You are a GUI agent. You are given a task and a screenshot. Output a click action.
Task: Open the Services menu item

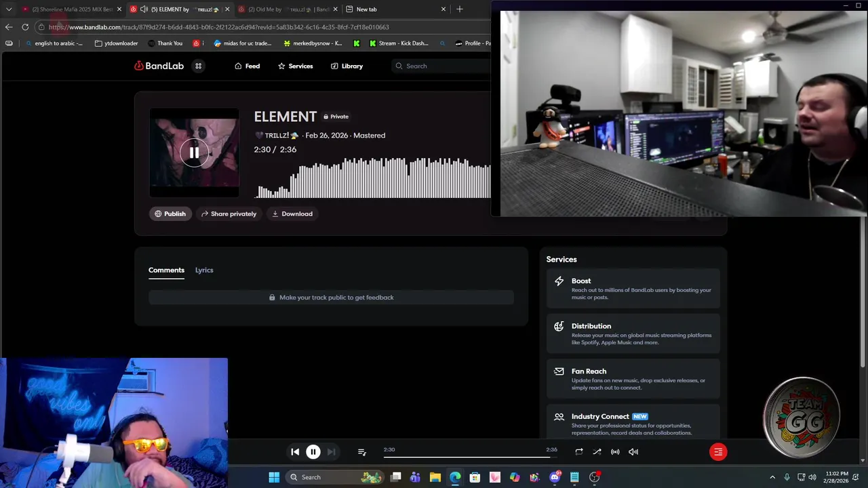[x=295, y=66]
